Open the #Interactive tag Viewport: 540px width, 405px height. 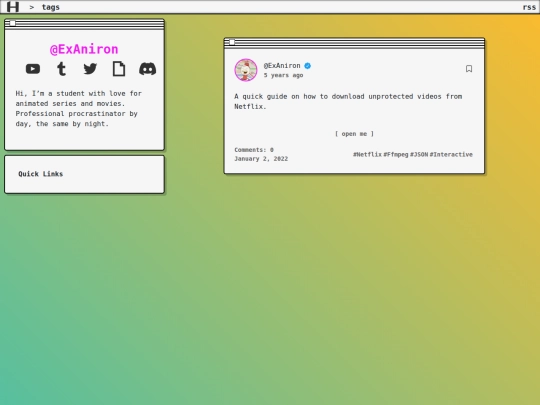click(451, 155)
